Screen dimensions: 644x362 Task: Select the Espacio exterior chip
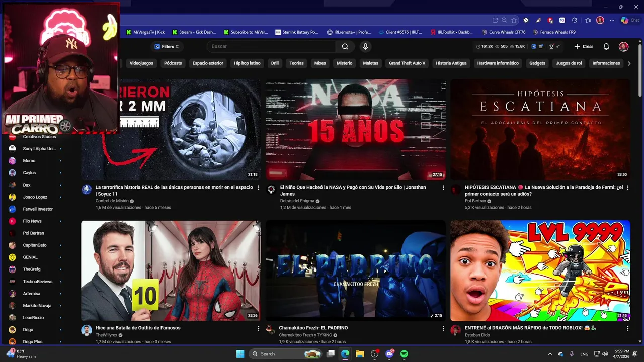208,63
